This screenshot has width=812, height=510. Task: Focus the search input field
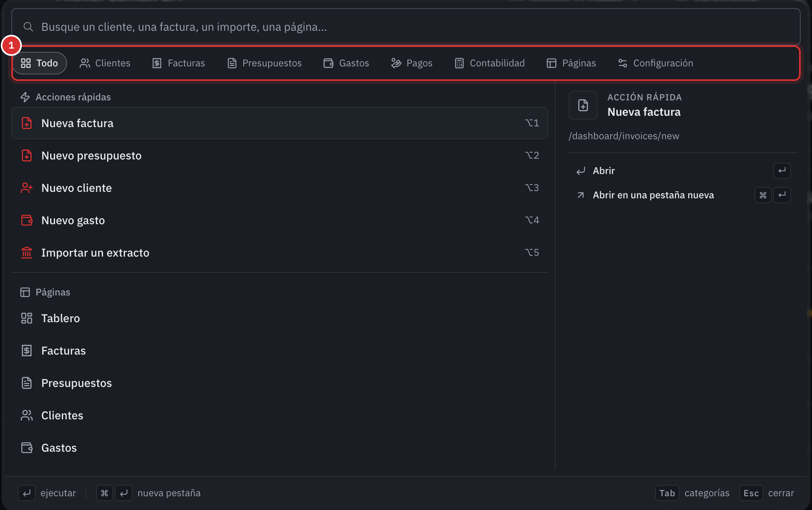tap(406, 27)
